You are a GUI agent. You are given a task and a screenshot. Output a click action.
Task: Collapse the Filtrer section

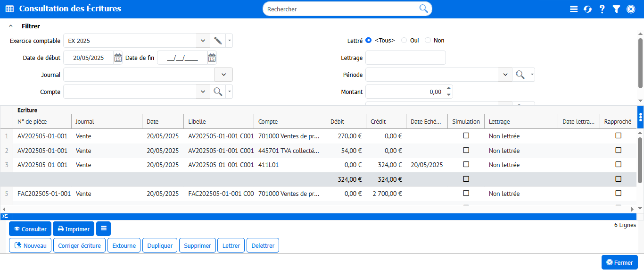[x=11, y=26]
